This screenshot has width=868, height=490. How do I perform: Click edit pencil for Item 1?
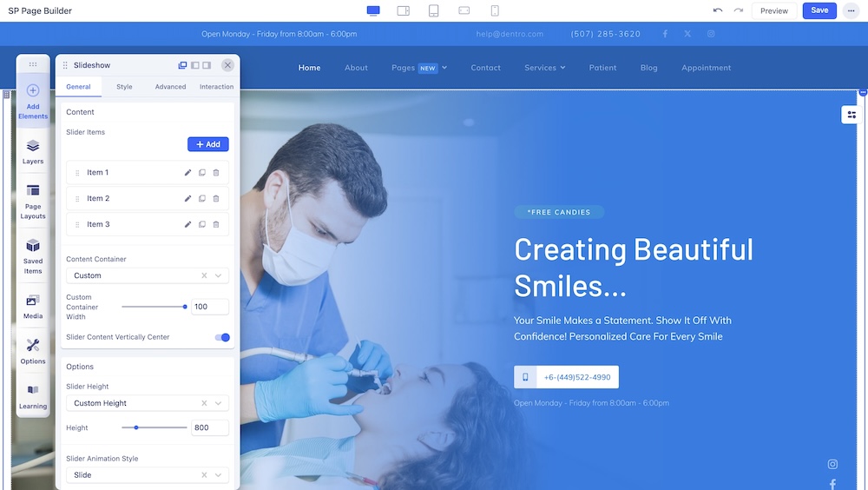pos(187,173)
